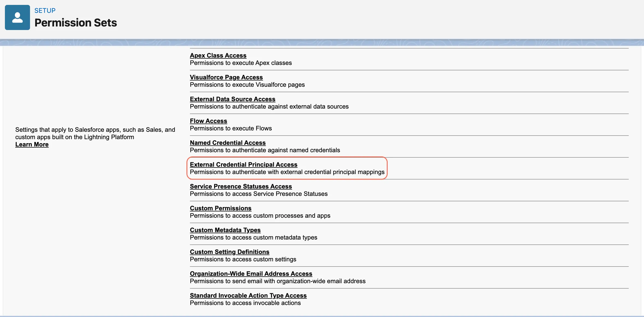Viewport: 644px width, 317px height.
Task: Select text 'Permissions to authenticate against external data sources'
Action: [269, 107]
